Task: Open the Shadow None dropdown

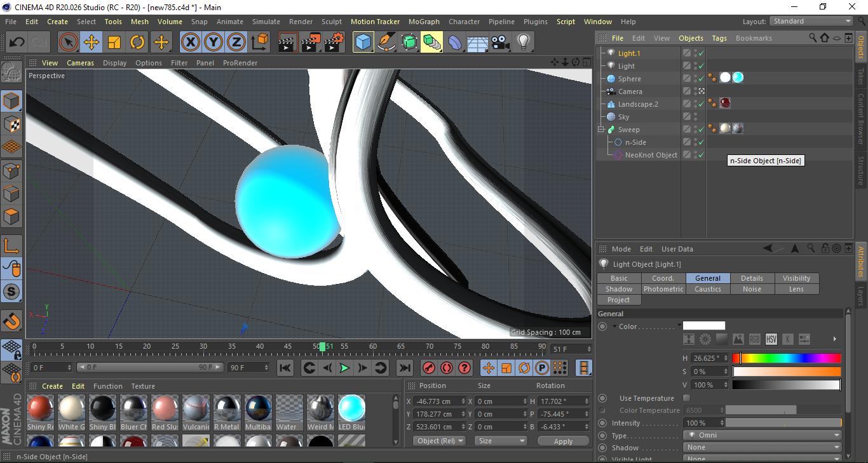Action: 763,448
